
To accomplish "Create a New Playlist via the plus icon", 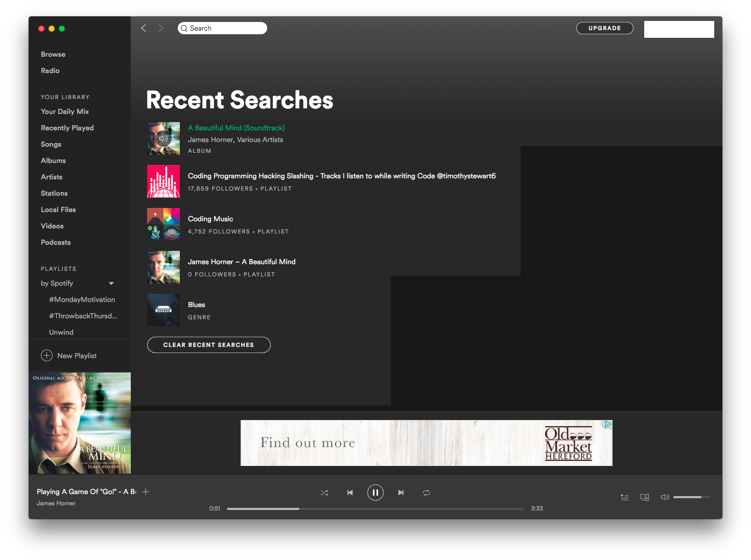I will click(x=46, y=355).
